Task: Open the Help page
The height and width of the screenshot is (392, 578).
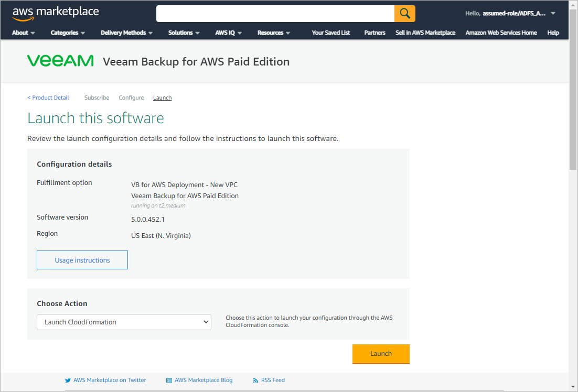Action: [x=553, y=33]
